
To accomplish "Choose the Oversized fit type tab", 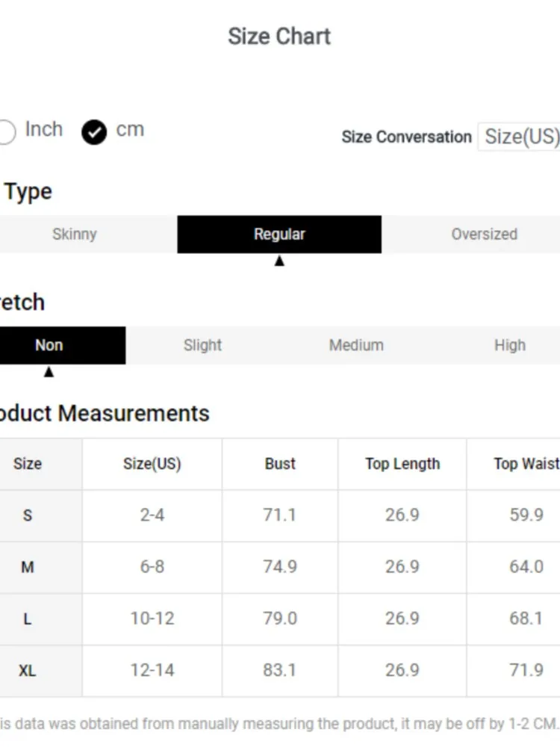I will tap(484, 235).
